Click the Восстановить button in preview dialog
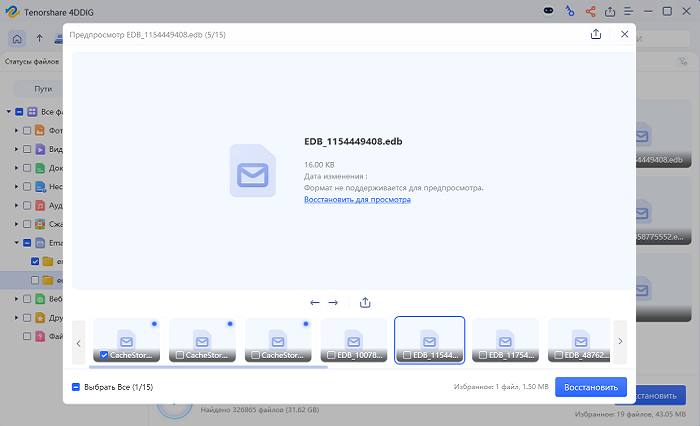 pos(591,387)
